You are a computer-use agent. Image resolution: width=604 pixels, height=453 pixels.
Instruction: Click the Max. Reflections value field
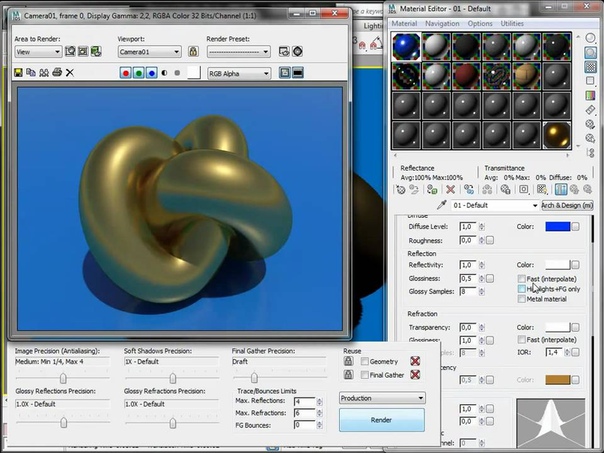pos(305,401)
